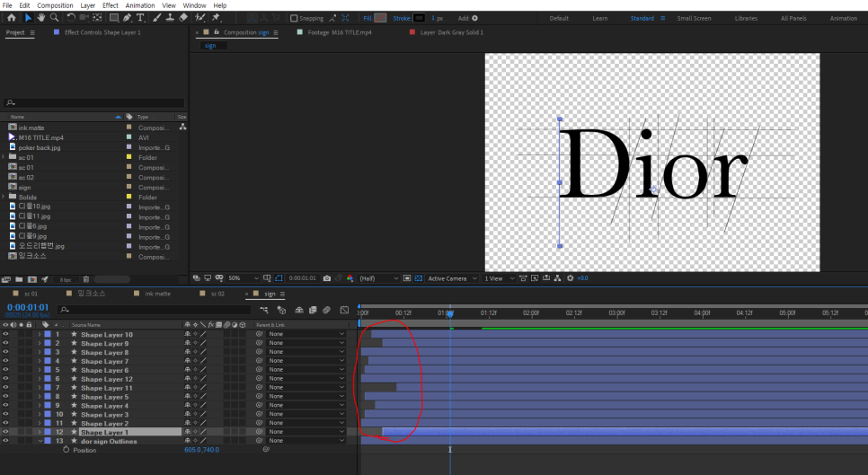This screenshot has width=868, height=475.
Task: Switch to Learn workspace
Action: [599, 18]
